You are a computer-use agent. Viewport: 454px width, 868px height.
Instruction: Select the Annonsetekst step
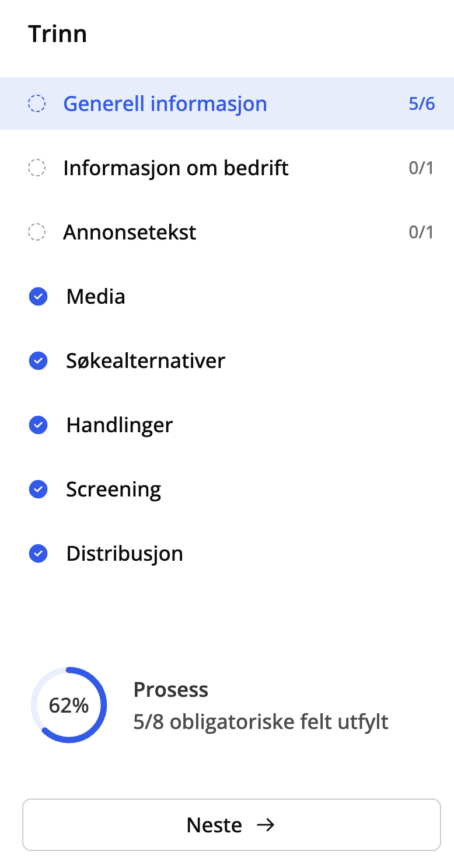(130, 232)
